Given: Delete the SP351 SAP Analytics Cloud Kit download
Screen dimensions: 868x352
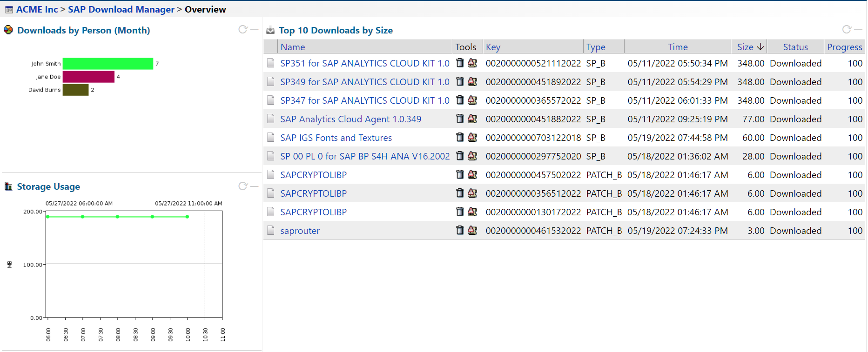Looking at the screenshot, I should (x=460, y=63).
